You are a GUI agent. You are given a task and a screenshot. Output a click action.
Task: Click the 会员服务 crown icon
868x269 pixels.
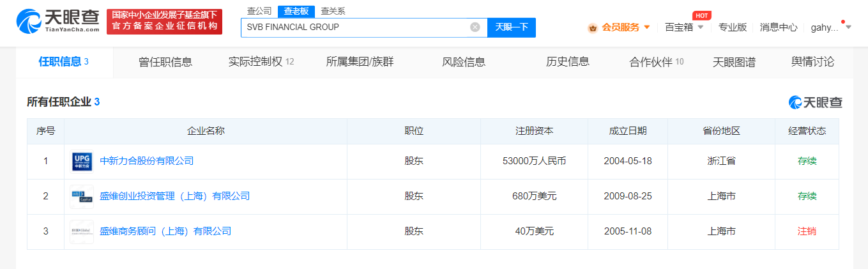(x=593, y=27)
